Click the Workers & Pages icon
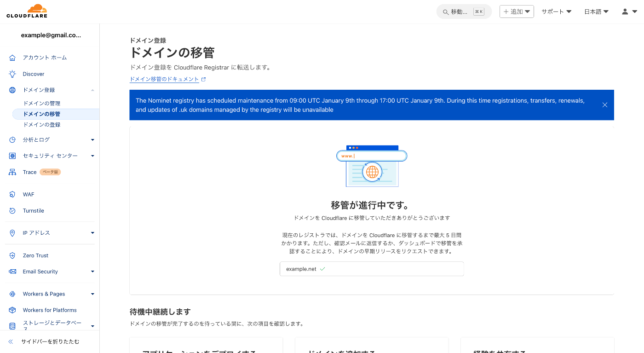 click(12, 294)
